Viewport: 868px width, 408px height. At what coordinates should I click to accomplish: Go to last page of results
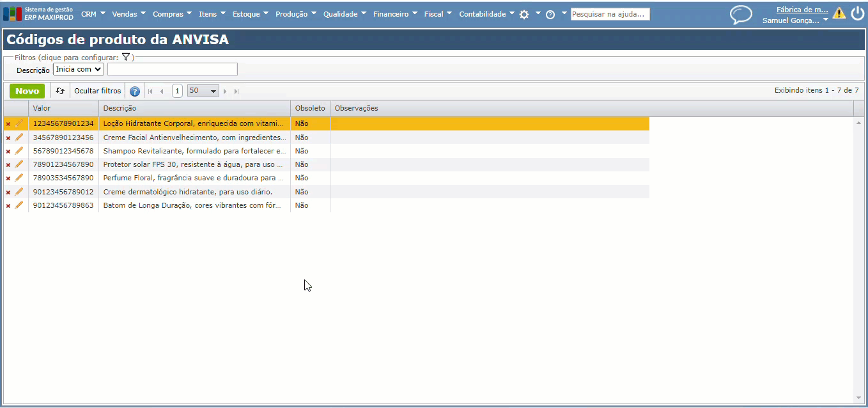tap(236, 91)
